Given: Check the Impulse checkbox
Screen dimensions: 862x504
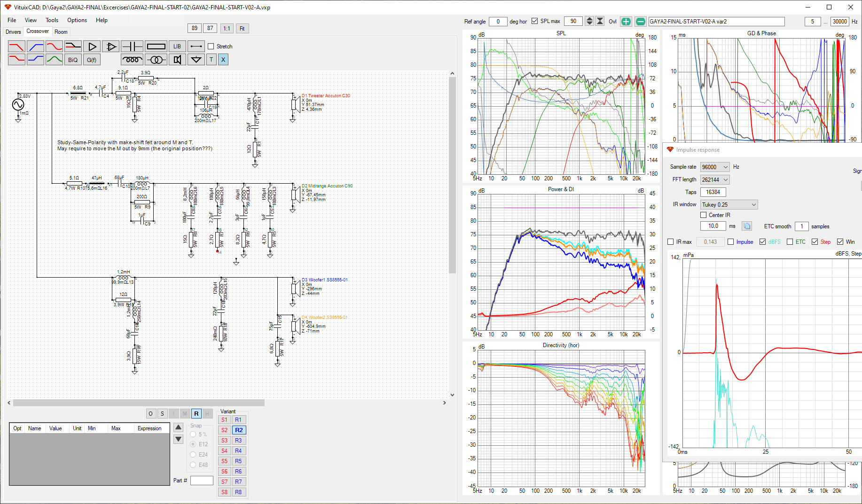Looking at the screenshot, I should (730, 242).
